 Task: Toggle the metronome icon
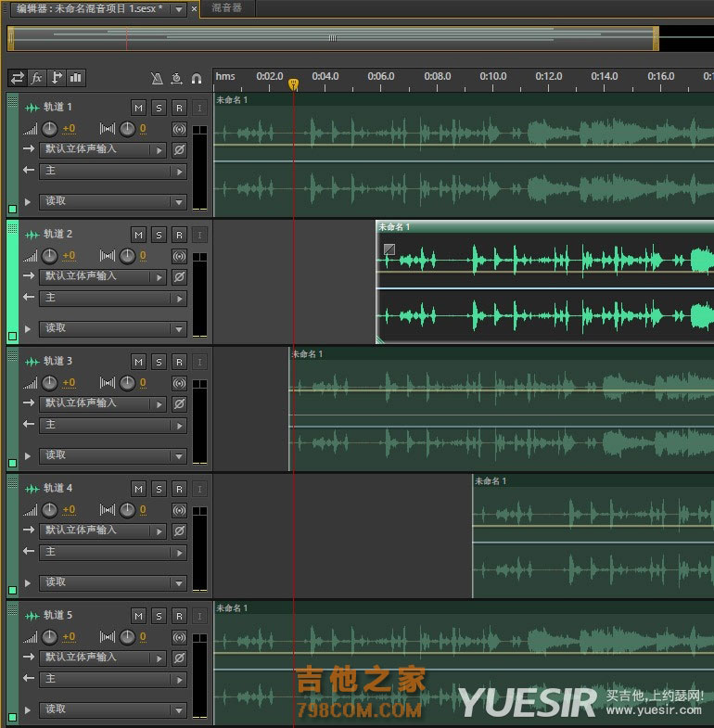(x=158, y=79)
